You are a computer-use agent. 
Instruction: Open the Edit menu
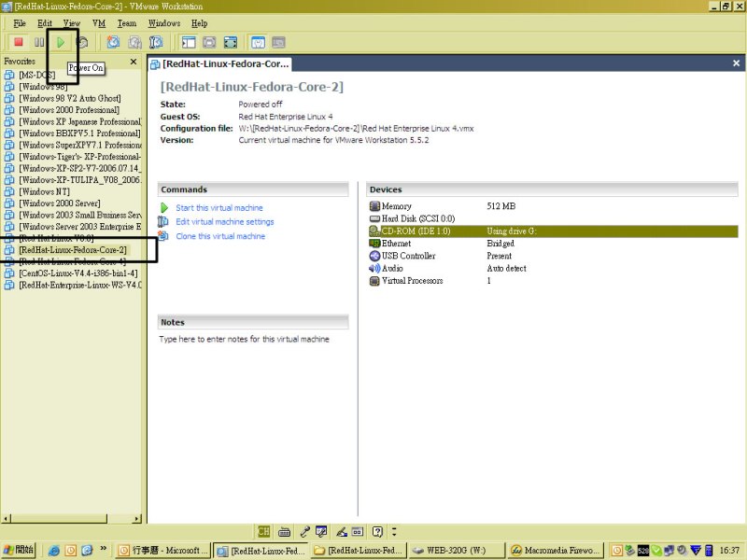point(45,23)
